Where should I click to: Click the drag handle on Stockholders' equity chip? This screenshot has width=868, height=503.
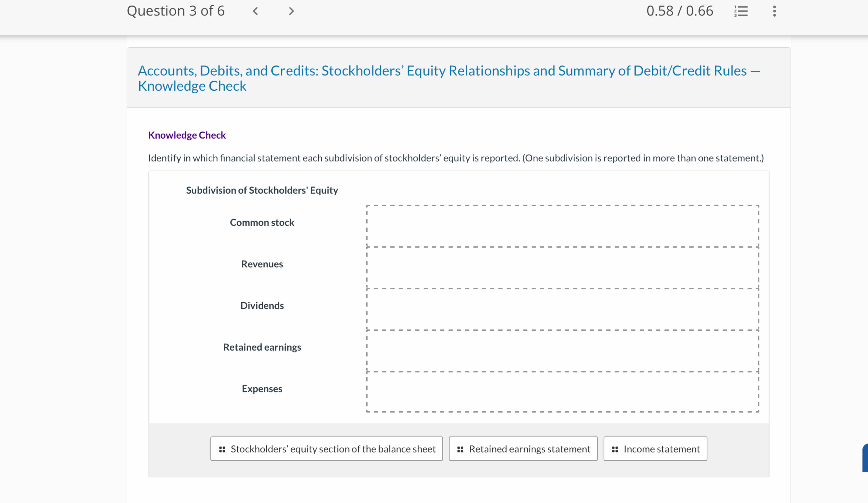click(x=222, y=449)
